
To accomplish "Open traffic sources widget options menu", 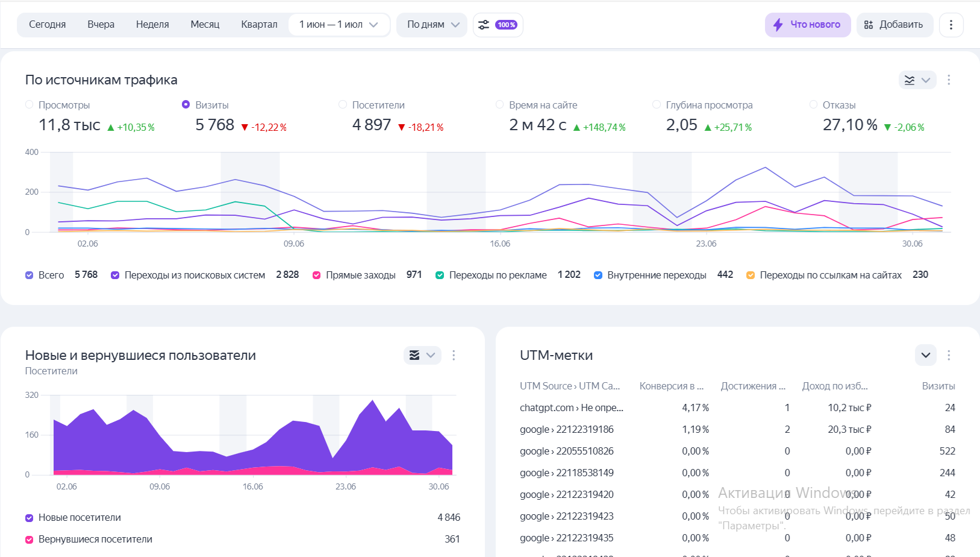I will 949,80.
